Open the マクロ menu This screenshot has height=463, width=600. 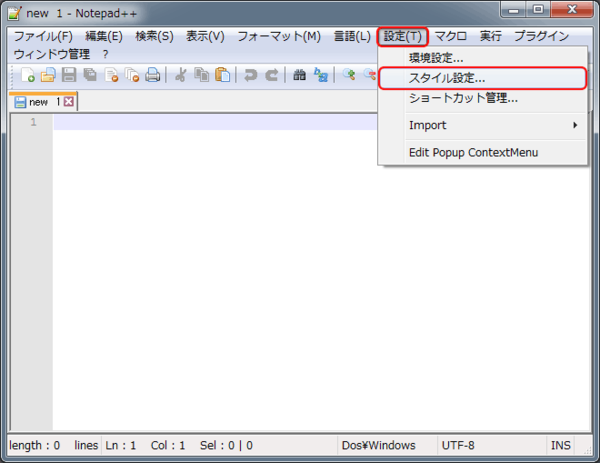[x=451, y=36]
